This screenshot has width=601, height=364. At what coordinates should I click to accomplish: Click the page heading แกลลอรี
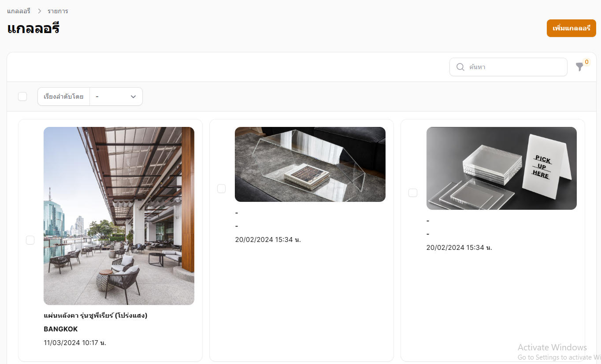[33, 29]
